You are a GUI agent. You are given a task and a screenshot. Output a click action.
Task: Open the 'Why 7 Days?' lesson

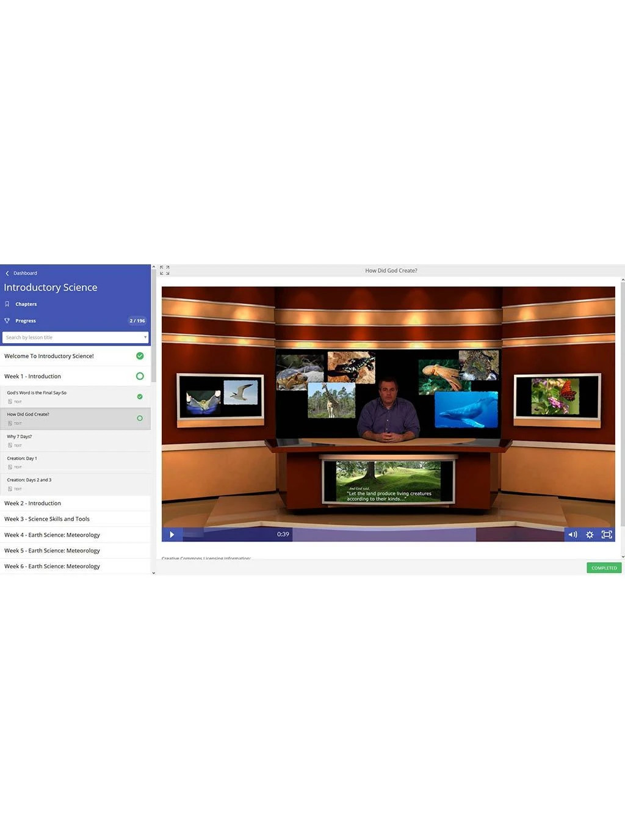[75, 441]
